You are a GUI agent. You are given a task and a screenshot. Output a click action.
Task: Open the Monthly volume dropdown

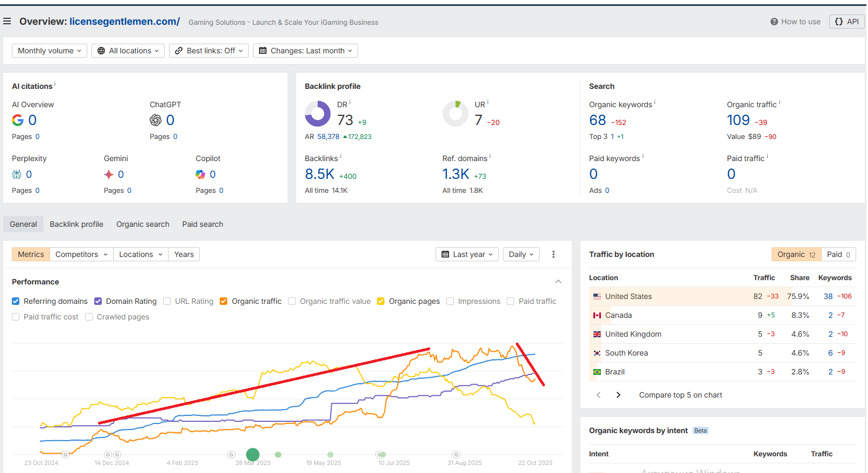(49, 51)
